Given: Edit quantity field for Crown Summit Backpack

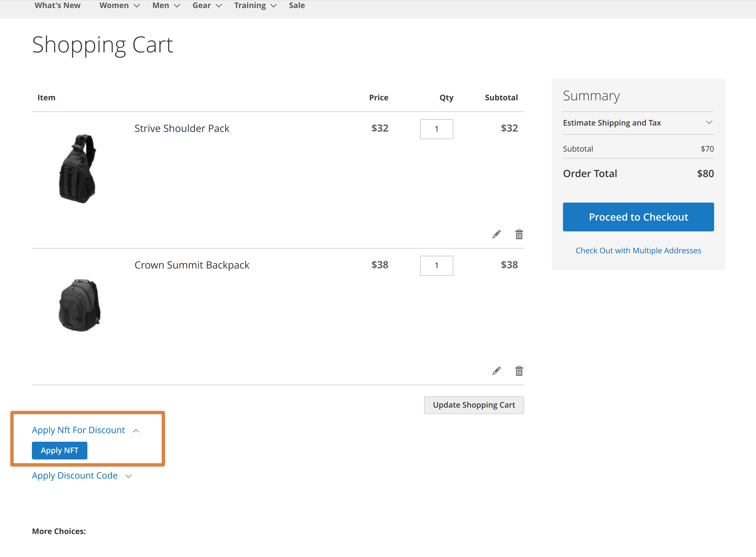Looking at the screenshot, I should click(x=437, y=265).
